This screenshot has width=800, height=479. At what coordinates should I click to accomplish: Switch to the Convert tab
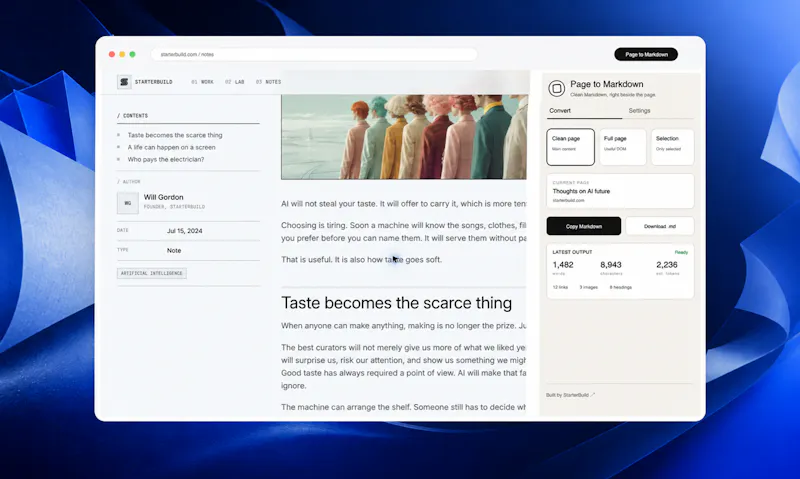[x=560, y=111]
